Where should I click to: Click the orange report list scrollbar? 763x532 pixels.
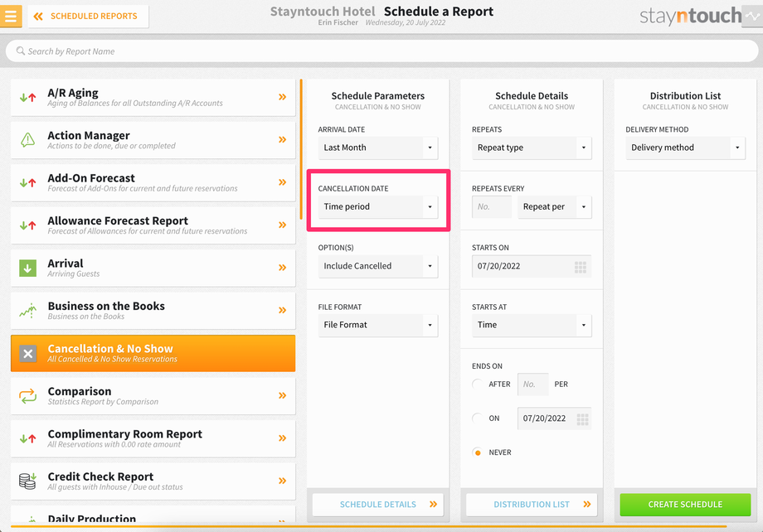point(301,149)
